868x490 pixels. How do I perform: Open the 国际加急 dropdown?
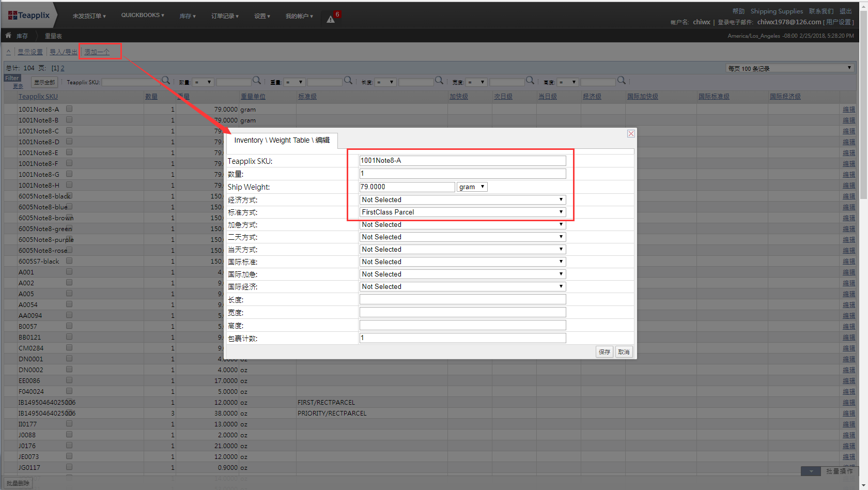click(462, 274)
